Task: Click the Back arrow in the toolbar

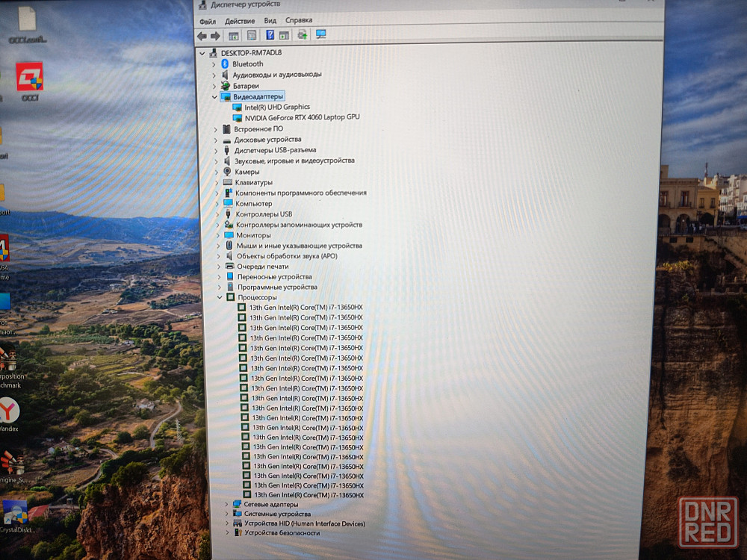Action: click(202, 35)
